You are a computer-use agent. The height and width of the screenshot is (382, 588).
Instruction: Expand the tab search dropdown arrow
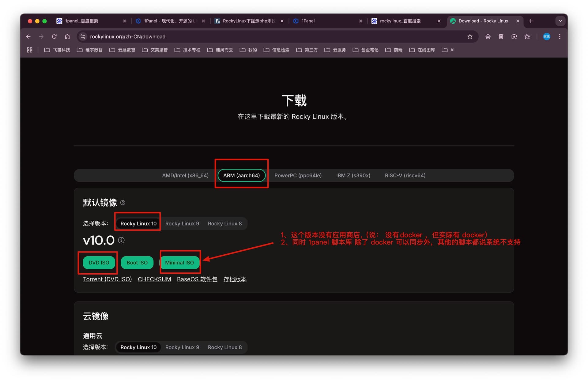pos(560,21)
